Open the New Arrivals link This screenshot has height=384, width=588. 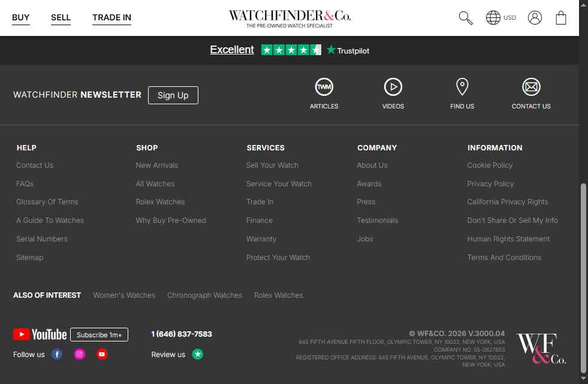tap(157, 165)
